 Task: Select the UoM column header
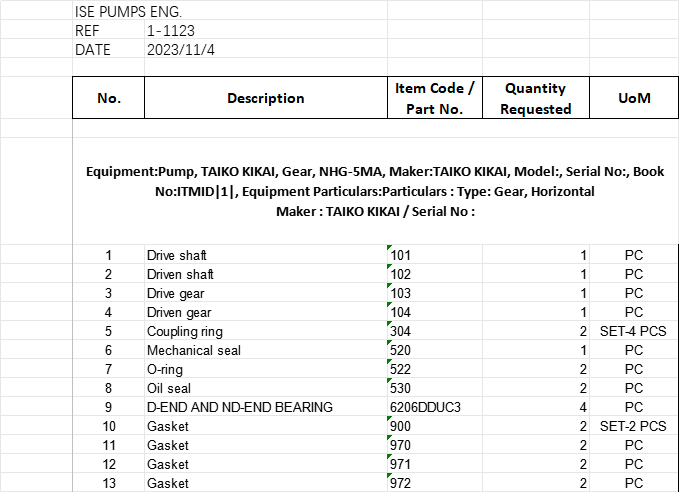pyautogui.click(x=634, y=98)
